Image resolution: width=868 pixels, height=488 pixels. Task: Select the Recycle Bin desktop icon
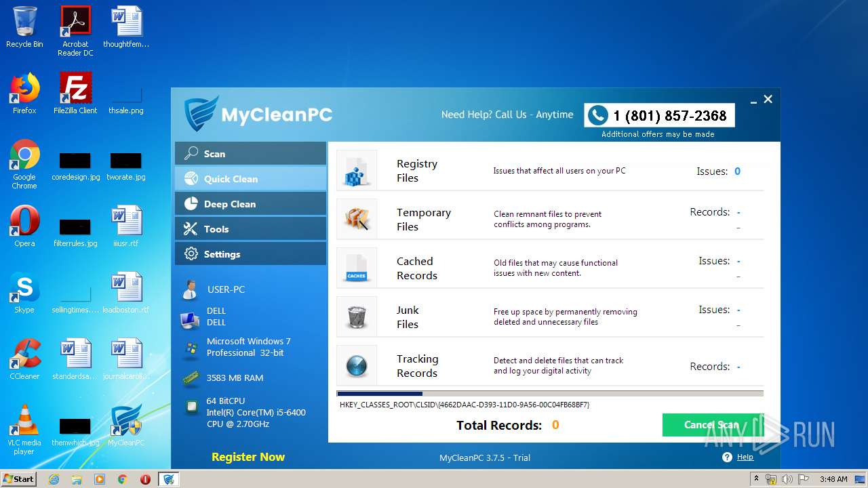coord(24,28)
